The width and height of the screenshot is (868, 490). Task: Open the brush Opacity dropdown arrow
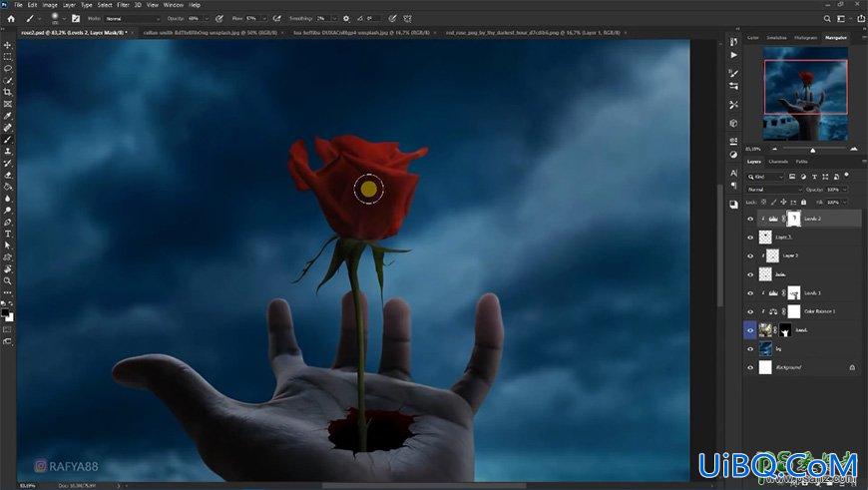pyautogui.click(x=207, y=18)
